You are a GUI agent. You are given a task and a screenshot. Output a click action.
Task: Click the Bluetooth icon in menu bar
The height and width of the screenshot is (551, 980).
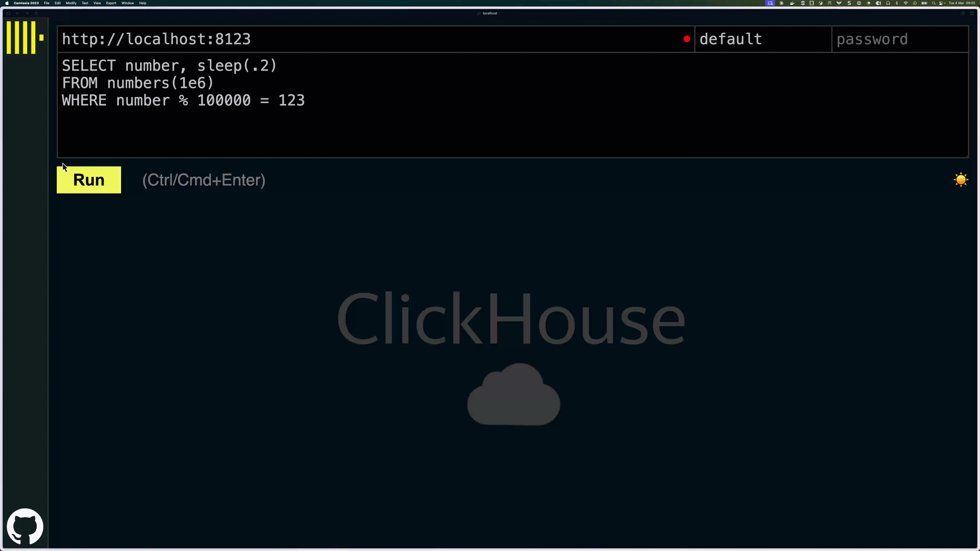pos(897,3)
